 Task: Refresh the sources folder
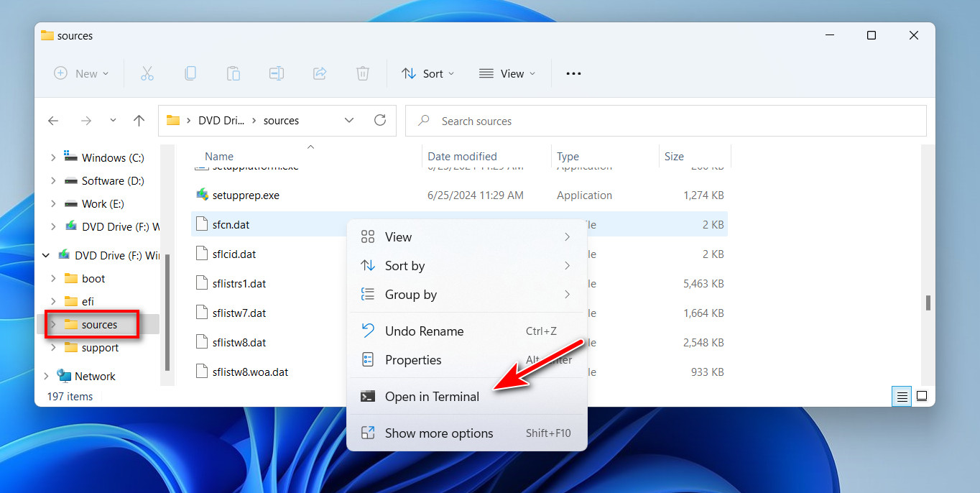point(380,120)
